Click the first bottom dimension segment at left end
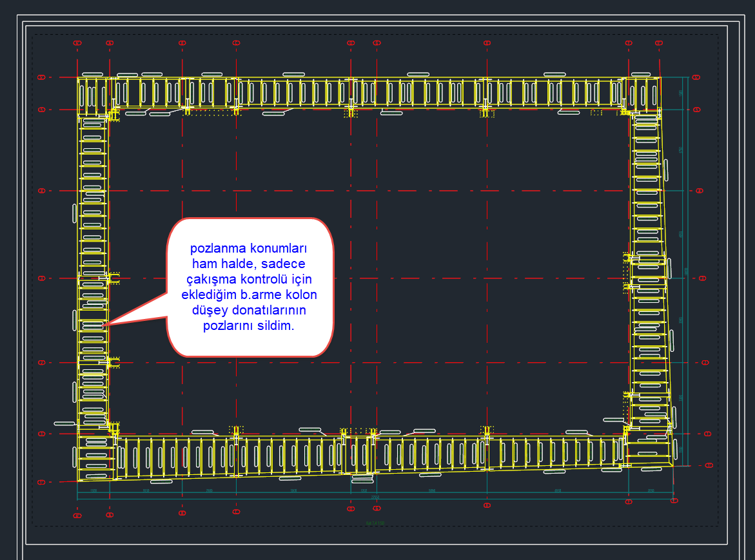Image resolution: width=755 pixels, height=560 pixels. [93, 491]
